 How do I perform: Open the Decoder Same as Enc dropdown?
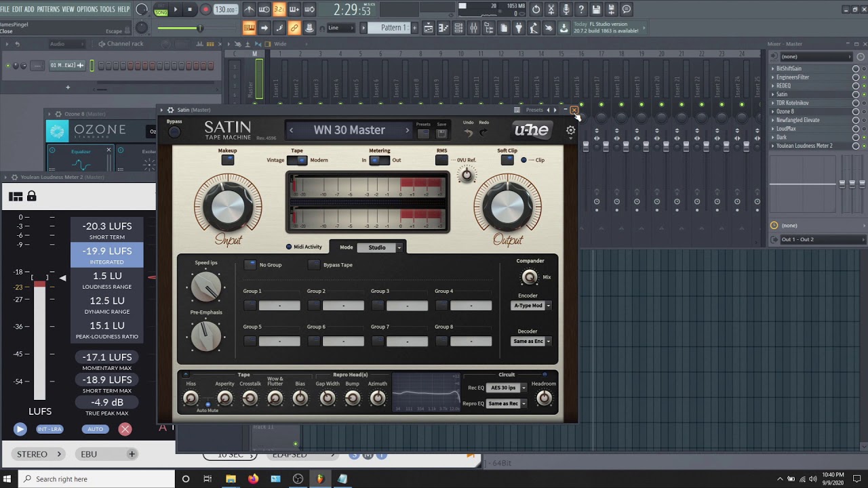531,341
